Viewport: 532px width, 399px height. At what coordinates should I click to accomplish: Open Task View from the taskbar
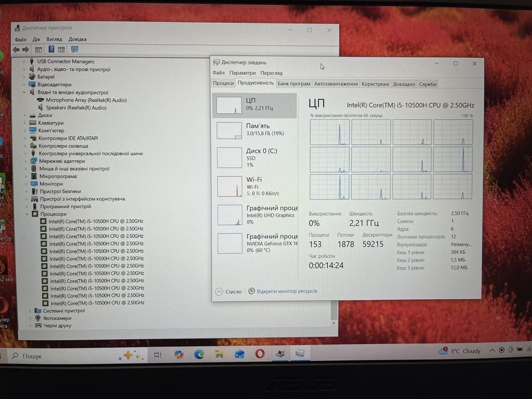point(158,355)
